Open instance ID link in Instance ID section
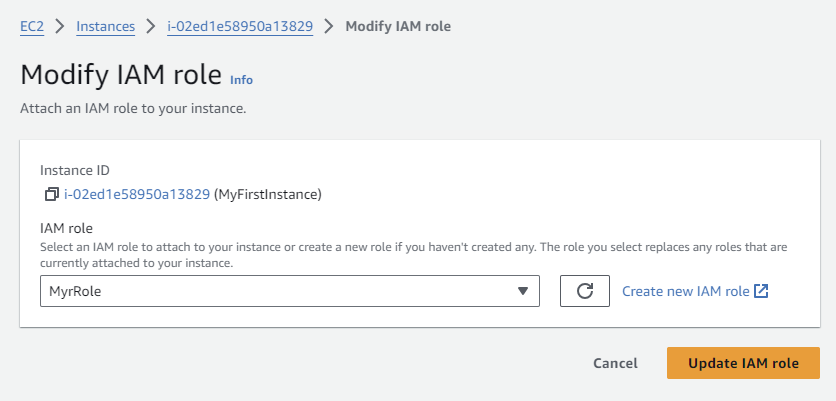Screen dimensions: 836x401 coord(137,195)
